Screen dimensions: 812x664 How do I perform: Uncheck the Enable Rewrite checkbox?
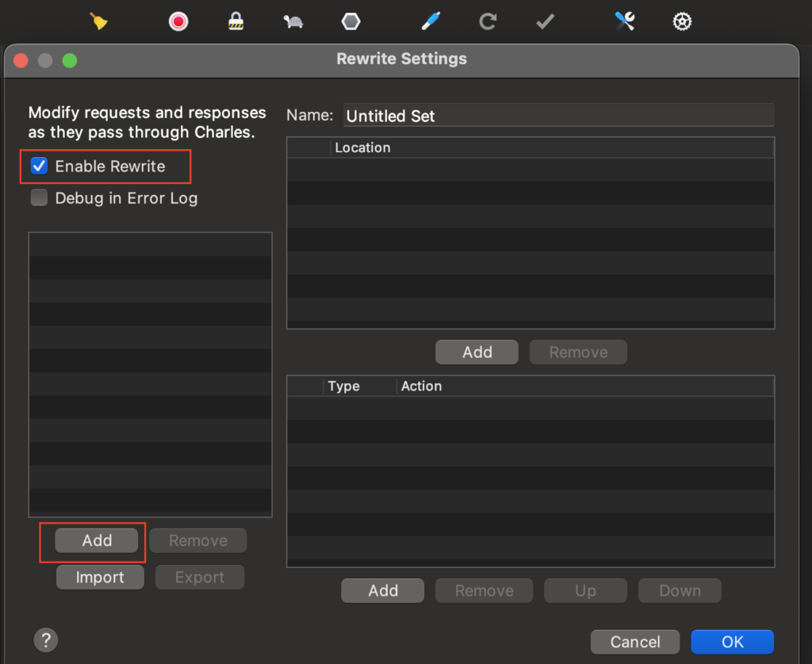(39, 167)
